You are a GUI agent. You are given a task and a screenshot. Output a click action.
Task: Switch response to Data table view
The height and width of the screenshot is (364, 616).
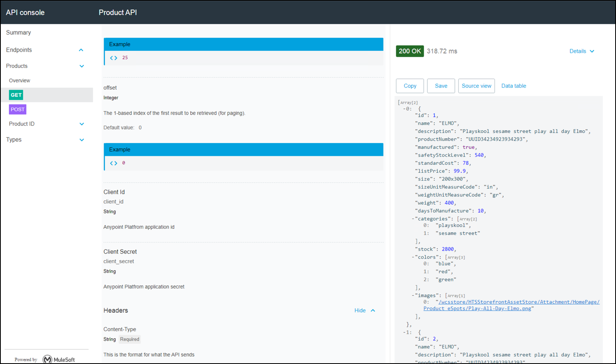point(514,86)
